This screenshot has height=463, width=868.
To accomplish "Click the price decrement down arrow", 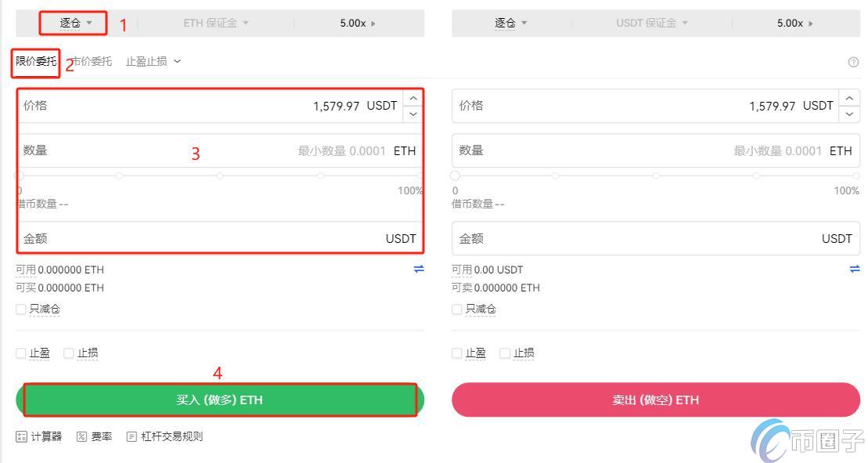I will click(412, 113).
